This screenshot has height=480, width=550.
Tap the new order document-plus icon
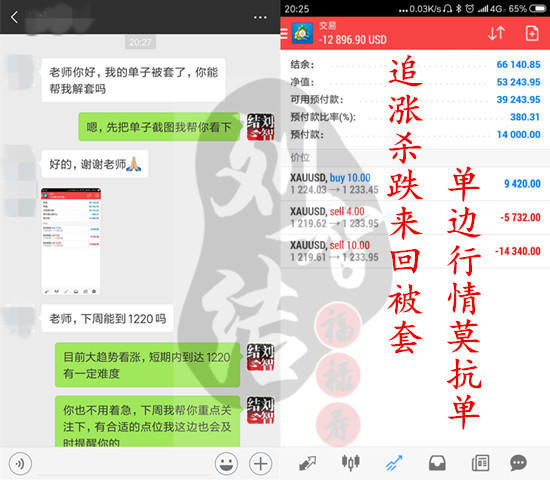[532, 33]
